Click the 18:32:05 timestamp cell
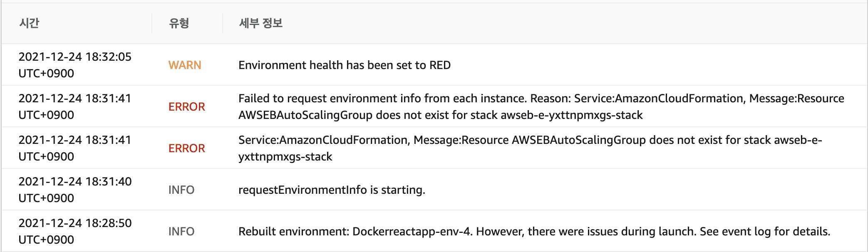This screenshot has height=252, width=868. 75,65
